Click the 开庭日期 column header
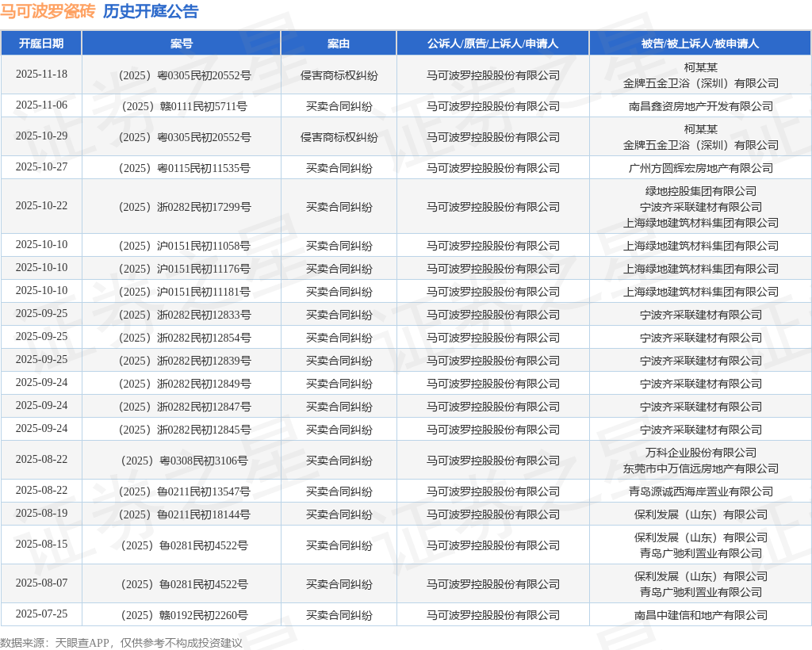Viewport: 812px width, 650px height. pos(41,44)
